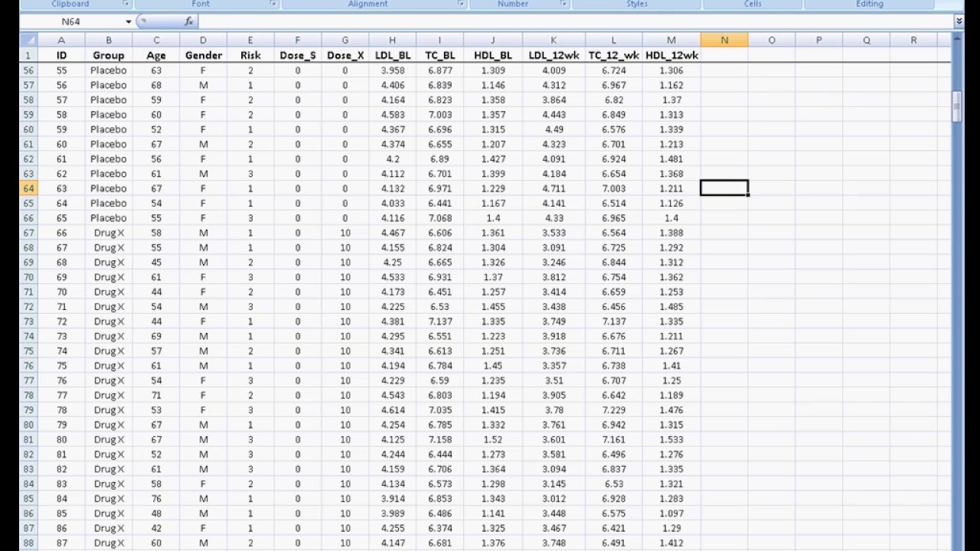Viewport: 980px width, 551px height.
Task: Select column R header
Action: coord(913,40)
